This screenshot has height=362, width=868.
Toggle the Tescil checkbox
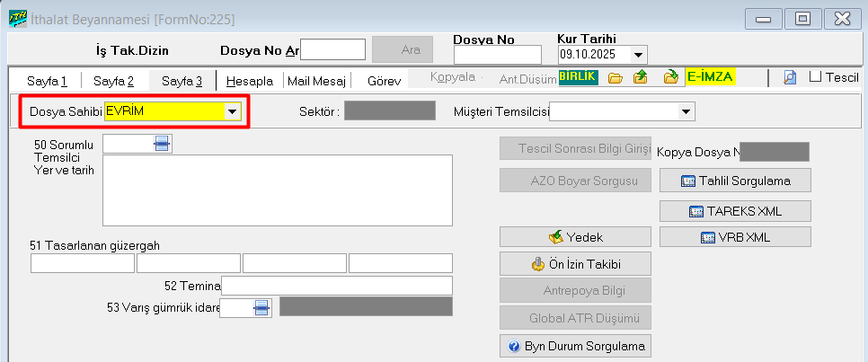pos(815,77)
